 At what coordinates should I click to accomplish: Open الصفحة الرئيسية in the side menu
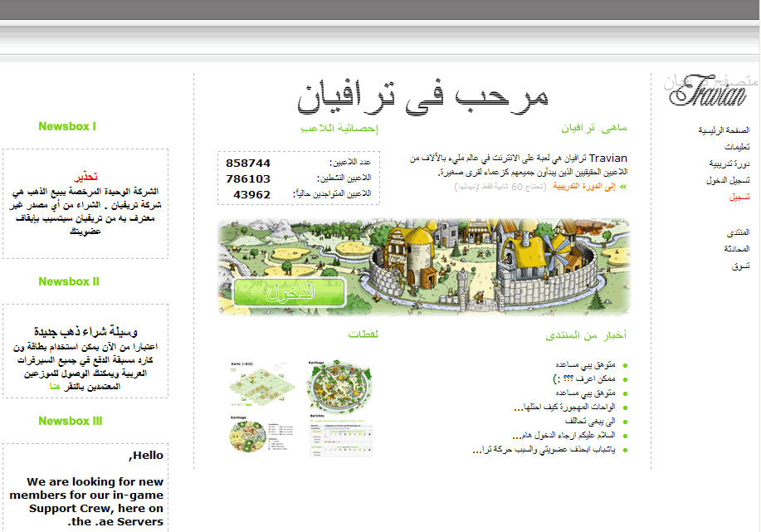[724, 130]
